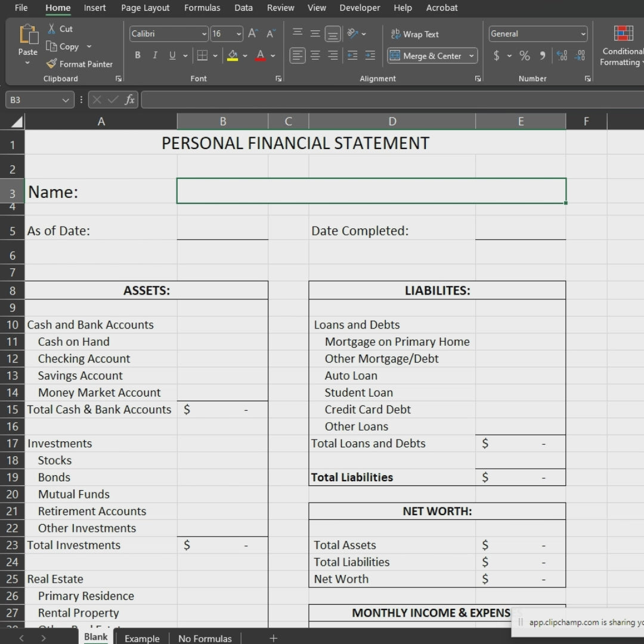Open the Example sheet tab
Screen dimensions: 644x644
(141, 638)
